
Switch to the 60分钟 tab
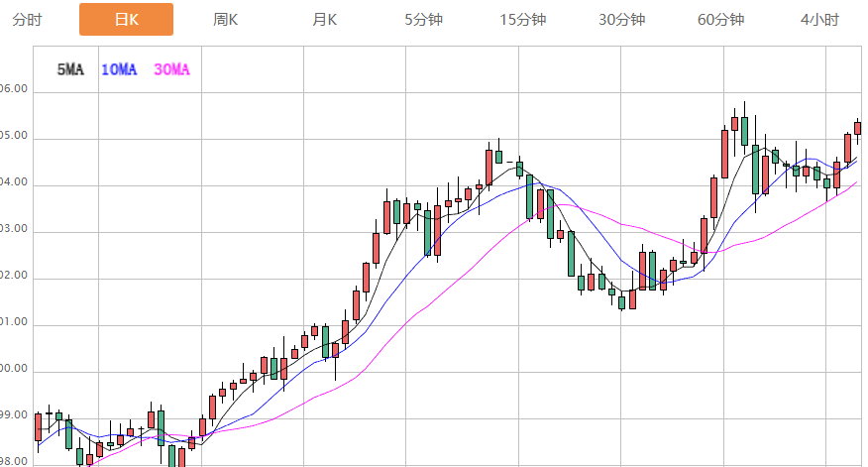click(720, 20)
